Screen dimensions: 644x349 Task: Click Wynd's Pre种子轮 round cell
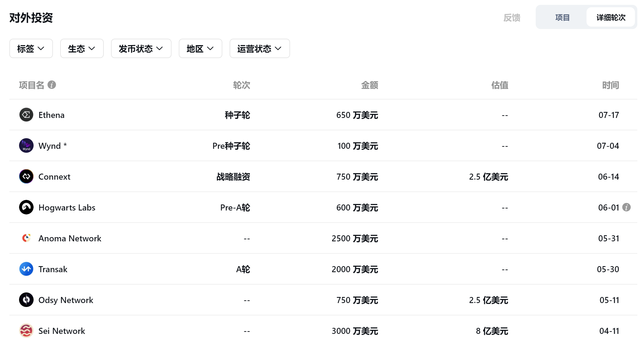coord(231,146)
